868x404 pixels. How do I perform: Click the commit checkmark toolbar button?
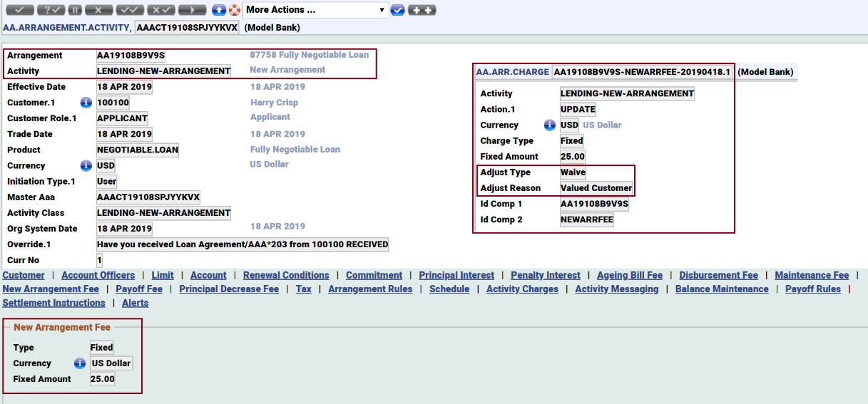tap(19, 10)
